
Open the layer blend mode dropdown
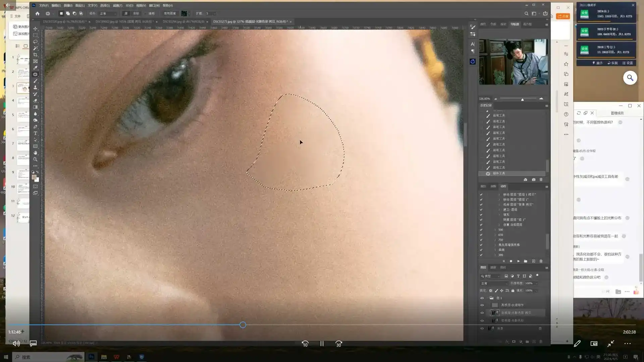(x=494, y=283)
